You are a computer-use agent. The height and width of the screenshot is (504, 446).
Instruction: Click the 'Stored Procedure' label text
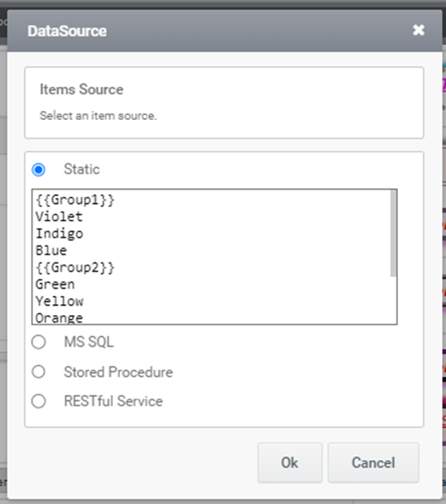[x=118, y=372]
